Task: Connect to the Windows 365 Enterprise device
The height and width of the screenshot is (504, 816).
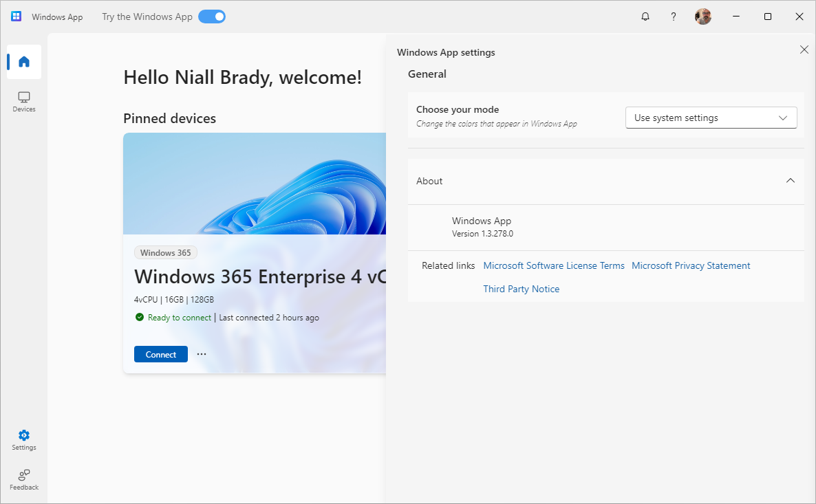Action: coord(161,354)
